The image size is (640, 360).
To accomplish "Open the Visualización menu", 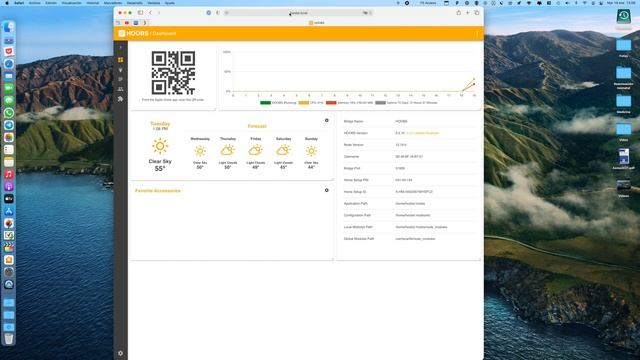I will coord(71,3).
